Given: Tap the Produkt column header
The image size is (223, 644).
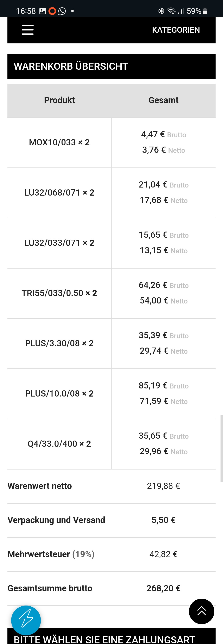Looking at the screenshot, I should point(59,100).
